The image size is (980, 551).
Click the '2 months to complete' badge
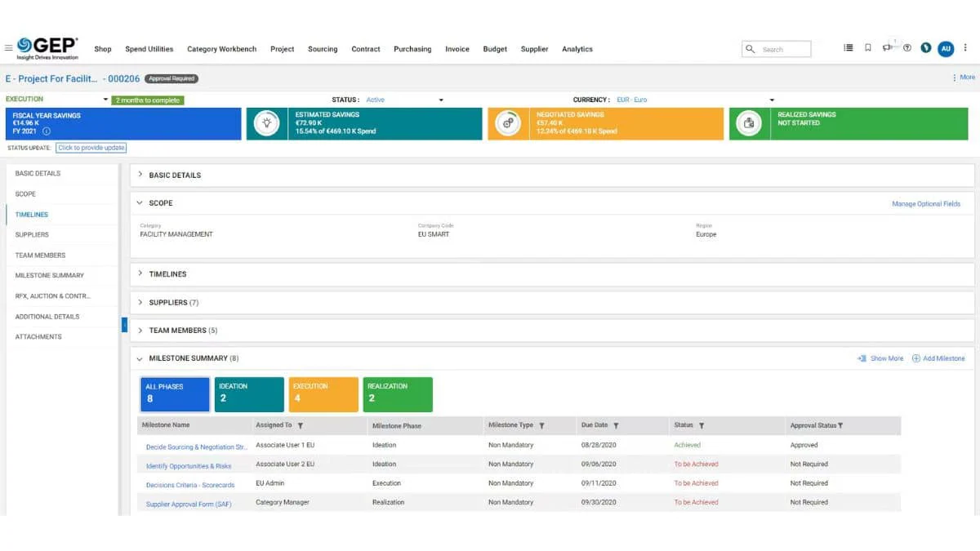coord(148,100)
